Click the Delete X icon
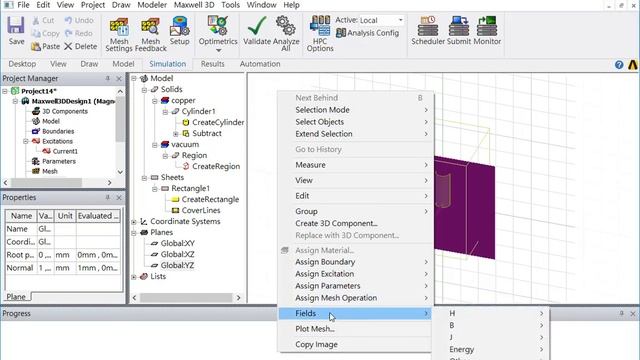Image resolution: width=640 pixels, height=360 pixels. click(x=68, y=47)
